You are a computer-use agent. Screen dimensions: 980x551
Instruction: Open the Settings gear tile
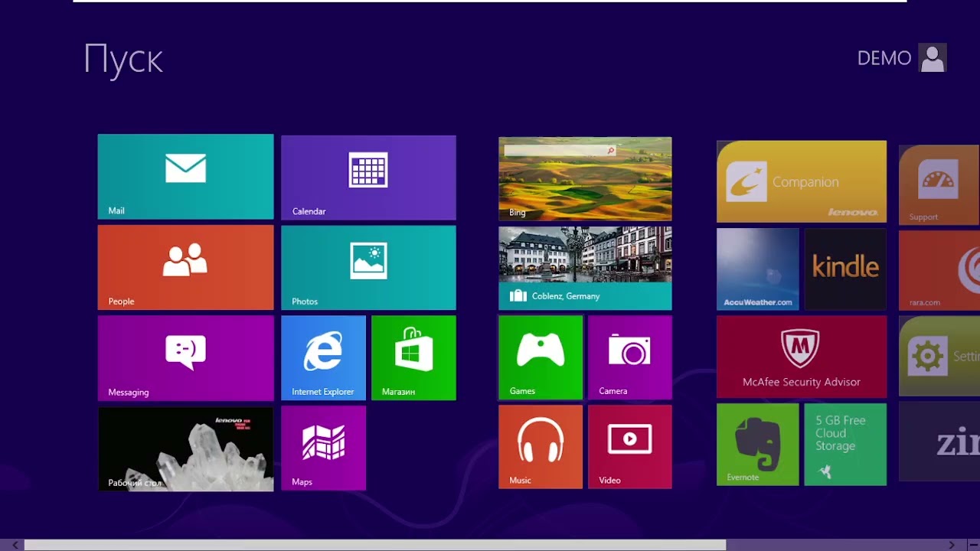(x=939, y=356)
